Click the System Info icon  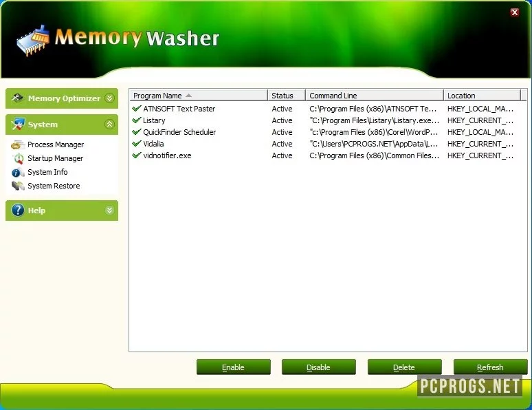[18, 173]
